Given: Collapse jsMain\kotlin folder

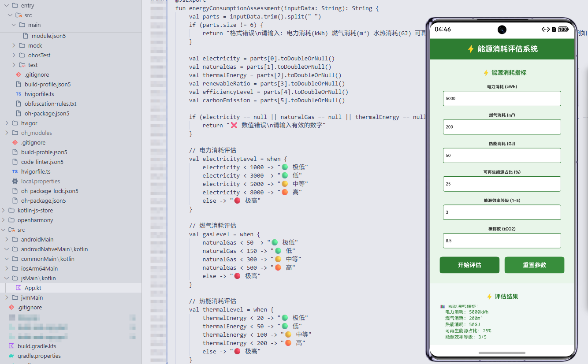Looking at the screenshot, I should 7,278.
